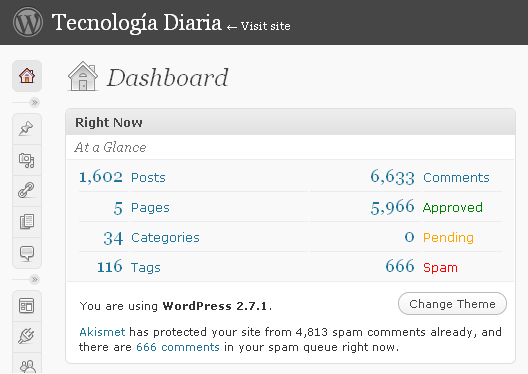Open the Dashboard home icon in sidebar
This screenshot has width=528, height=374.
pos(27,76)
